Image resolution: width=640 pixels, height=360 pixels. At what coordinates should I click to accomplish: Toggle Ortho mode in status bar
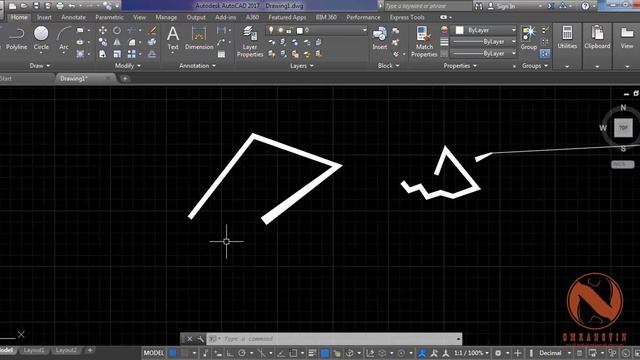[230, 353]
